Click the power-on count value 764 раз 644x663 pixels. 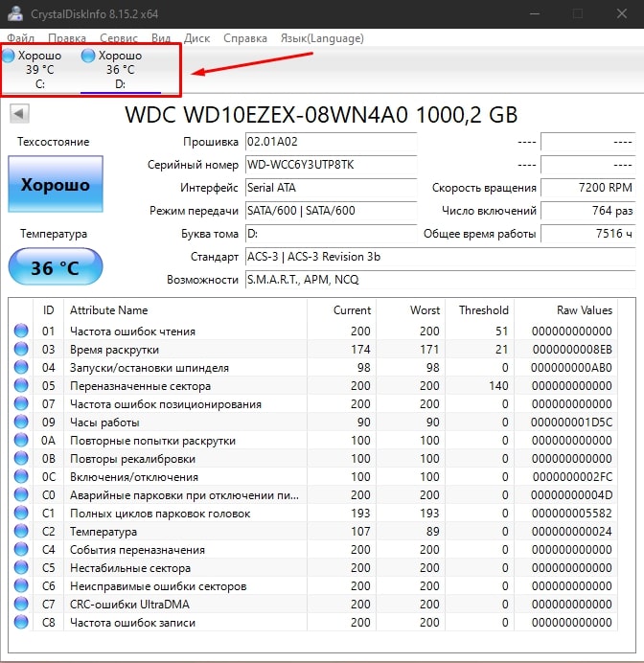tap(587, 210)
